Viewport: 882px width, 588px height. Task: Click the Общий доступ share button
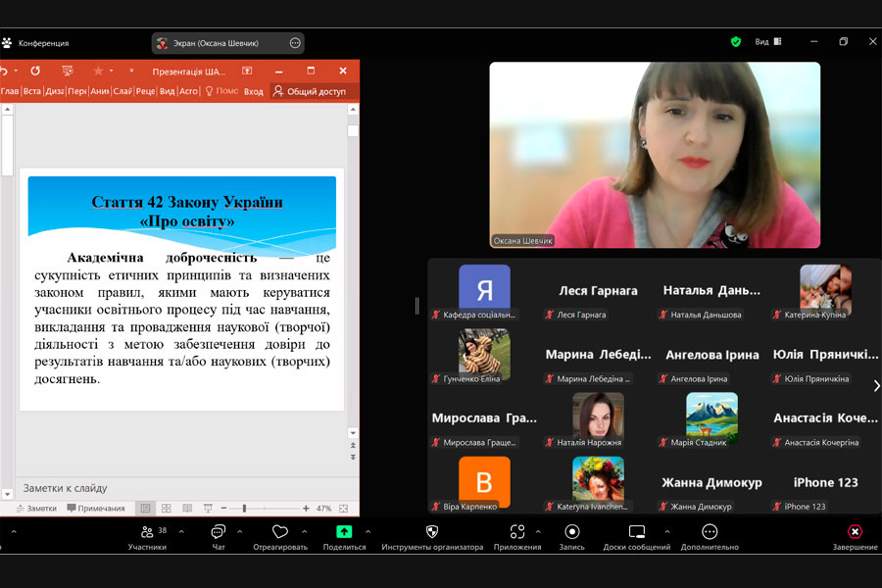click(x=310, y=91)
